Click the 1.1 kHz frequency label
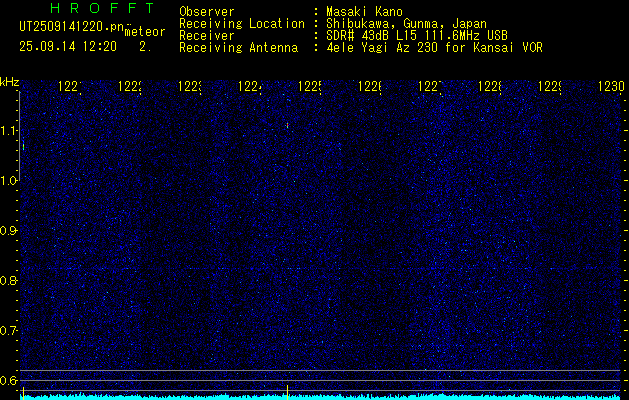The image size is (629, 400). click(x=8, y=130)
